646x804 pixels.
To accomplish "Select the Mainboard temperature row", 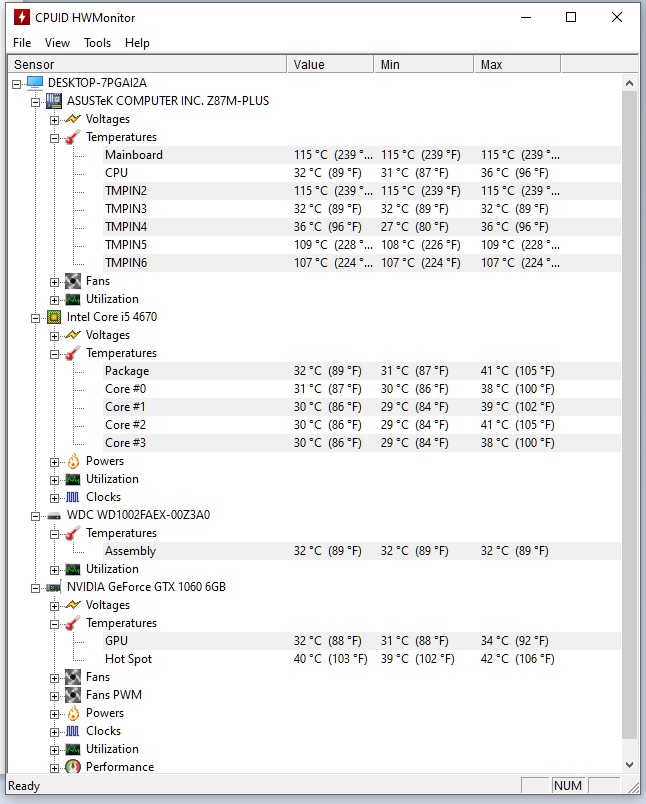I will 361,155.
